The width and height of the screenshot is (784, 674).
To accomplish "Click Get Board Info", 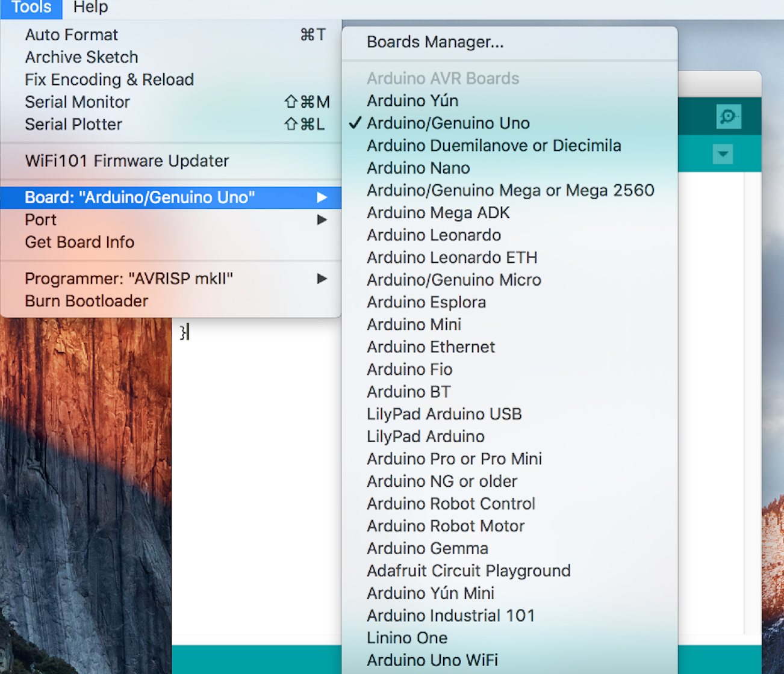I will [x=171, y=242].
